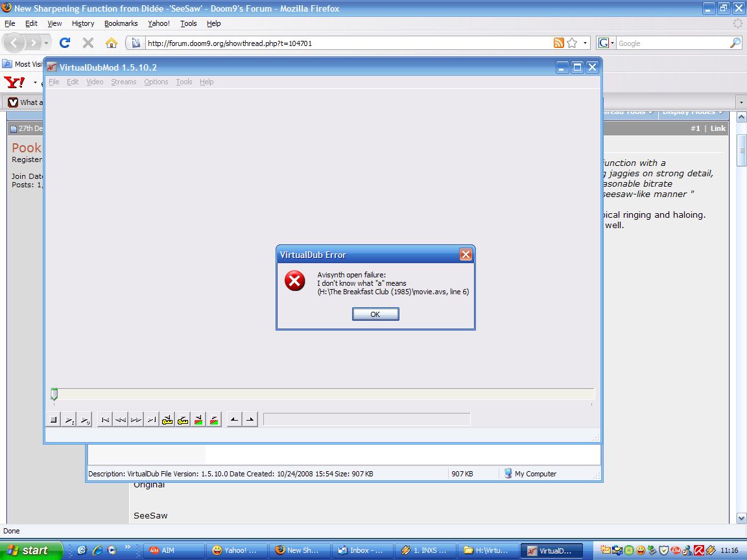This screenshot has height=560, width=747.
Task: Click the Link hyperlink in the forum post header
Action: 718,128
